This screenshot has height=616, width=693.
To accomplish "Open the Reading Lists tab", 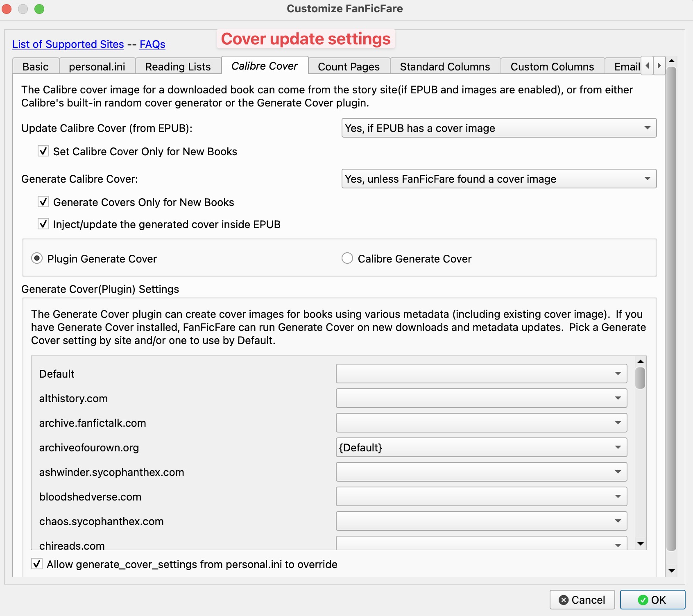I will click(x=178, y=66).
